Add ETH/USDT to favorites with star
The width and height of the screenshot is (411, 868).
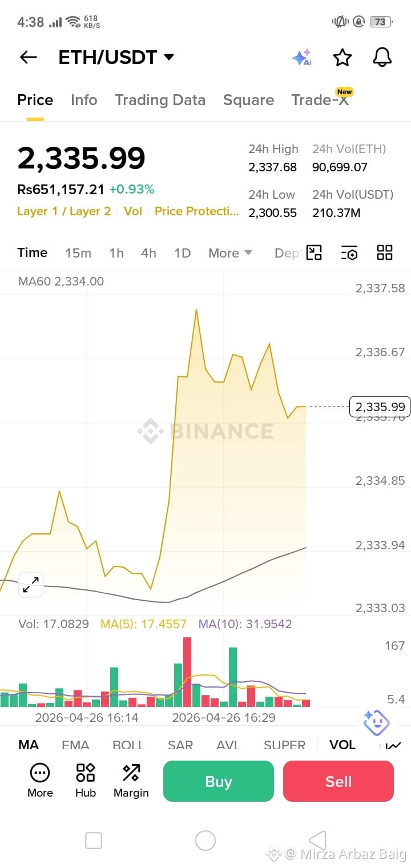(342, 57)
